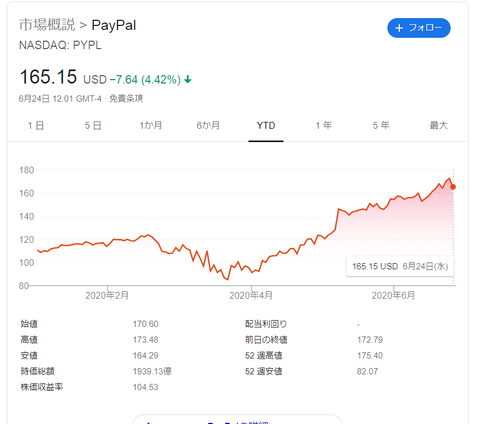Click the 2020年2月 axis label

(x=107, y=296)
